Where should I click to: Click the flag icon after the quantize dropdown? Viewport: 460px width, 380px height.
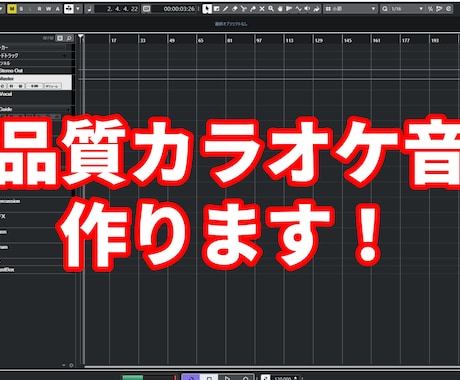[440, 9]
